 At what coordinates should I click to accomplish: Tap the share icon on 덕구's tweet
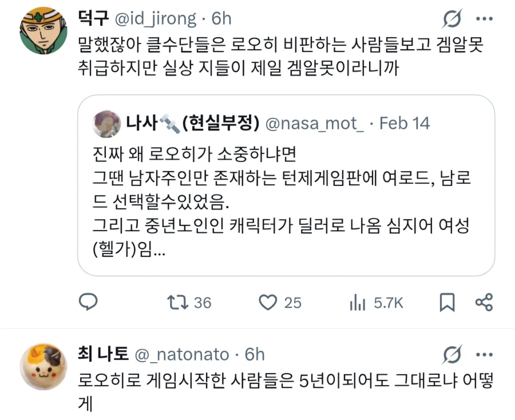tap(484, 302)
